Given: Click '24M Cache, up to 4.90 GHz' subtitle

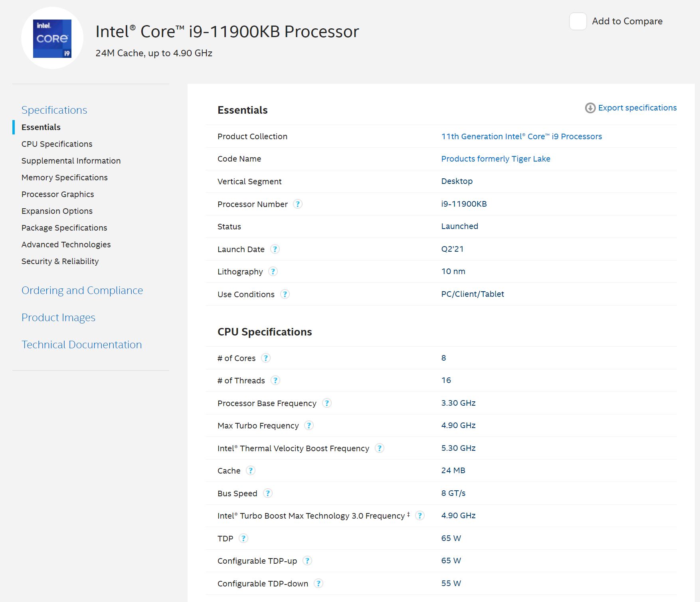Looking at the screenshot, I should tap(154, 53).
